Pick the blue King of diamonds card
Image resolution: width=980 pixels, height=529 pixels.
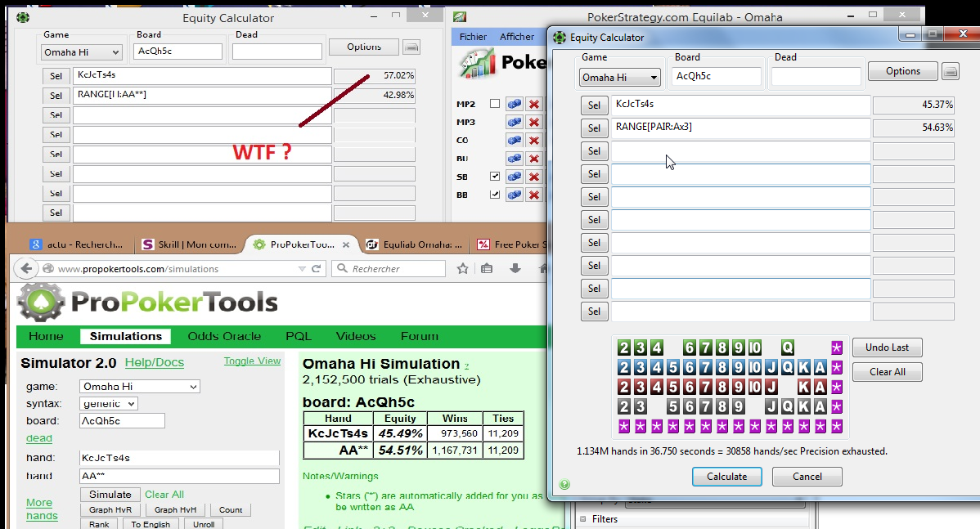click(804, 367)
